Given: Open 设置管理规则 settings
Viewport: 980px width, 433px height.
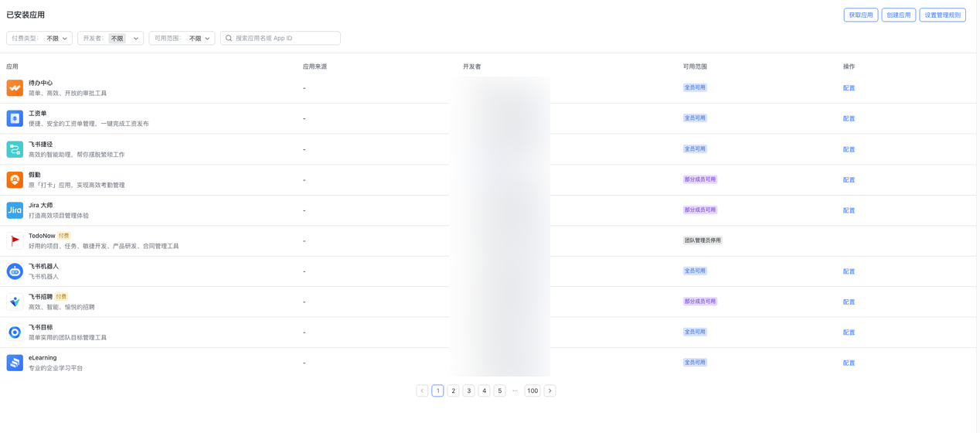Looking at the screenshot, I should click(x=942, y=15).
